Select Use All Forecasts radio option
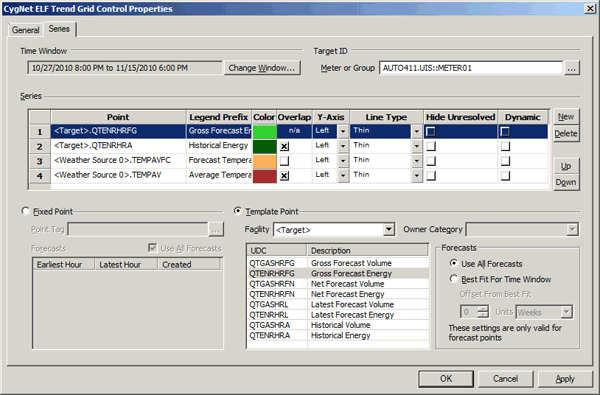 [x=454, y=264]
